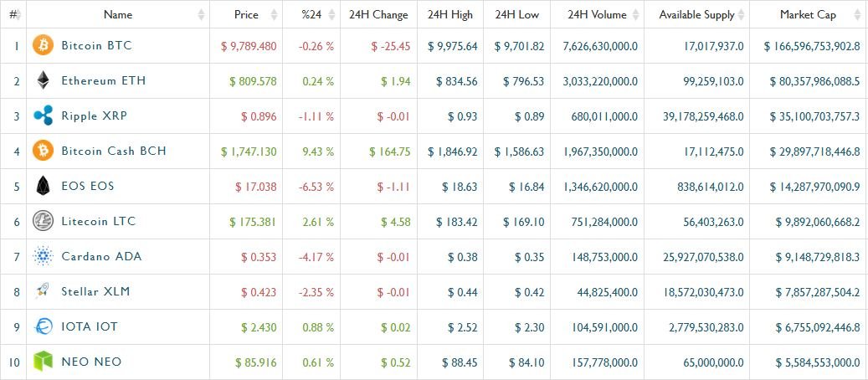Open the NEO NEO name link
Screen dimensions: 868x380
pos(91,362)
